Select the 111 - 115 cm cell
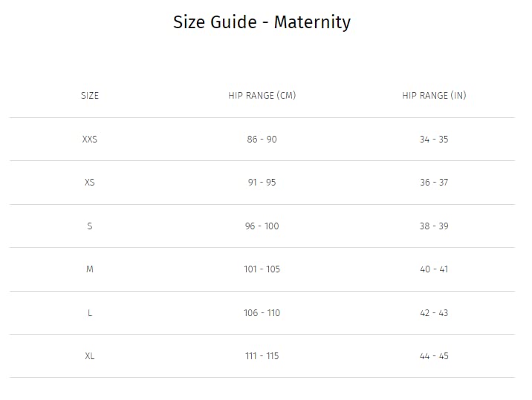This screenshot has height=400, width=532. 262,356
